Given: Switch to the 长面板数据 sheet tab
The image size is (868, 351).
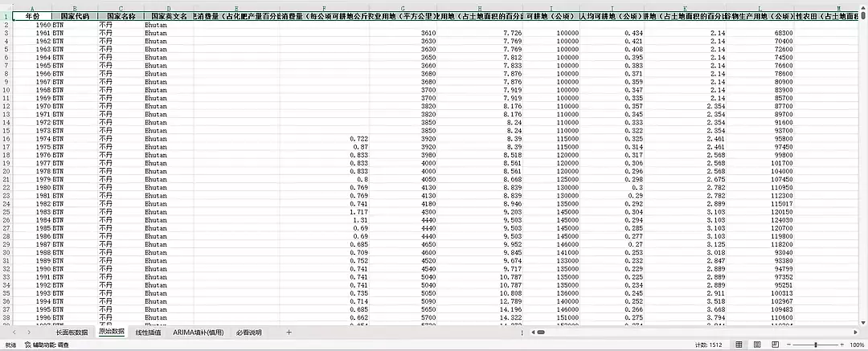Looking at the screenshot, I should tap(72, 333).
